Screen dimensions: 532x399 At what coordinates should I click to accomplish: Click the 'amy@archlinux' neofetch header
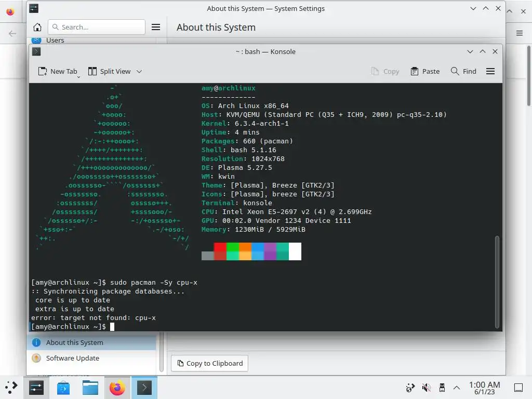229,88
